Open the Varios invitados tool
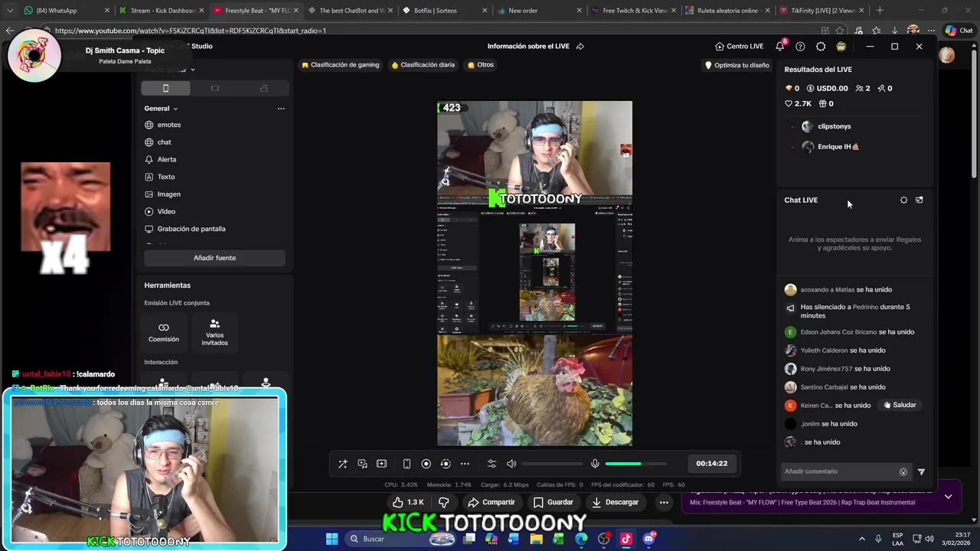The image size is (980, 551). [x=214, y=332]
